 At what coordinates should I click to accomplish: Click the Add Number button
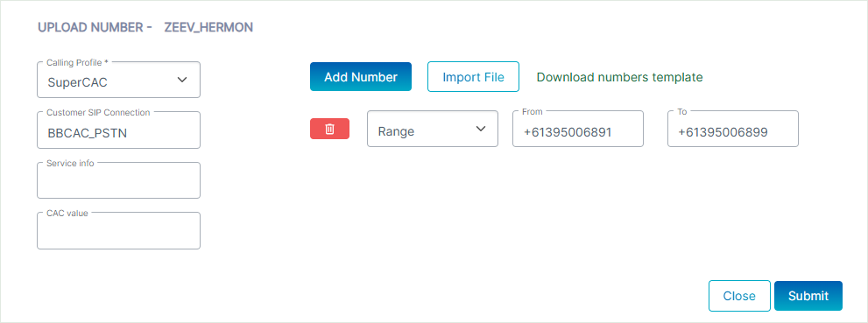[x=360, y=76]
